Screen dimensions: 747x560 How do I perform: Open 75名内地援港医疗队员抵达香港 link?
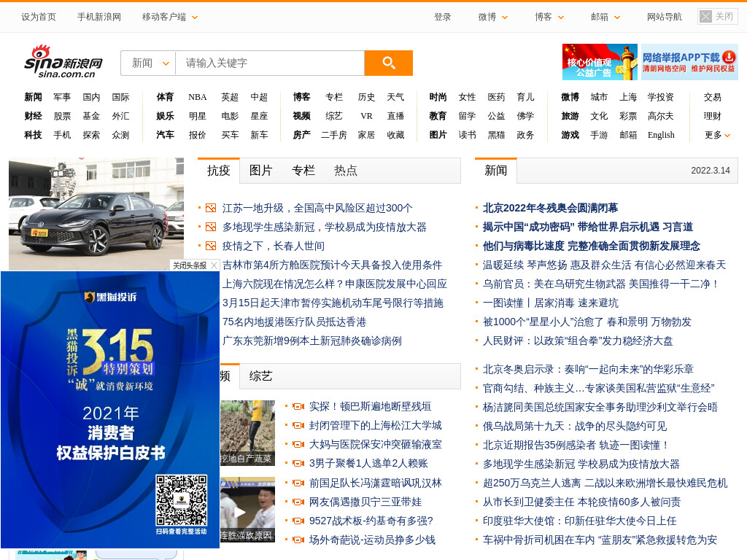(294, 322)
